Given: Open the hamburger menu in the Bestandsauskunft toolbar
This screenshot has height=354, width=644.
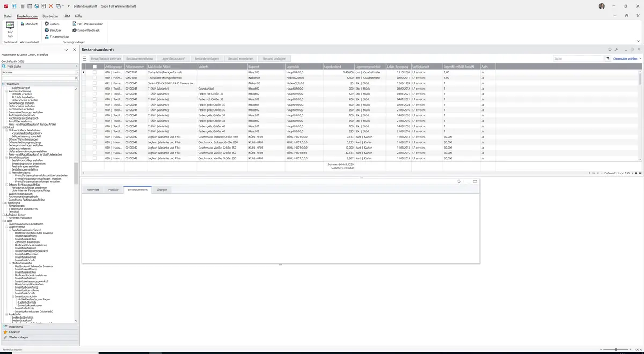Looking at the screenshot, I should (84, 58).
